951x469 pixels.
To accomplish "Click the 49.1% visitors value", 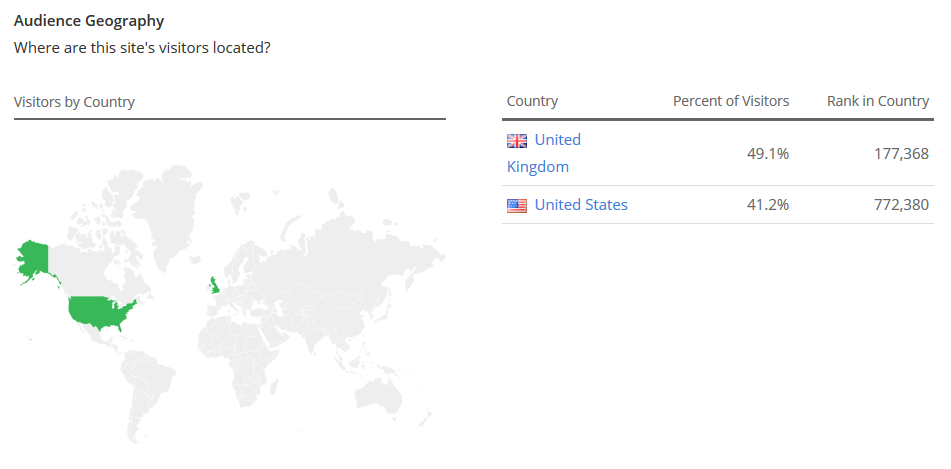I will coord(767,154).
